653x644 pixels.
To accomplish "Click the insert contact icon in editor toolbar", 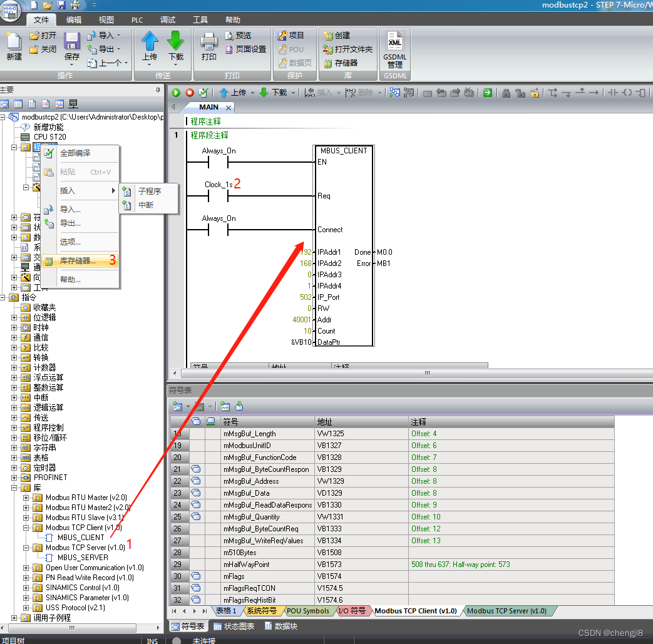I will (612, 93).
